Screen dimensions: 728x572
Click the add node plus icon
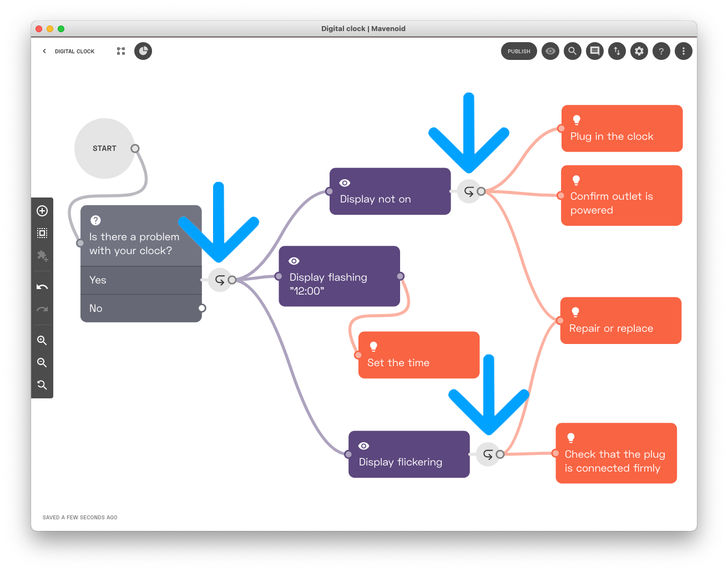pos(42,211)
